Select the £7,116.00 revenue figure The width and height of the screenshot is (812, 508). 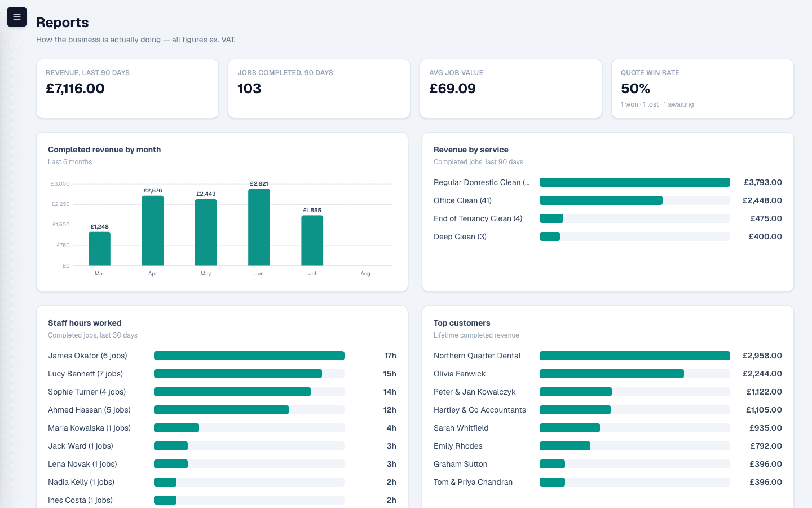tap(75, 89)
